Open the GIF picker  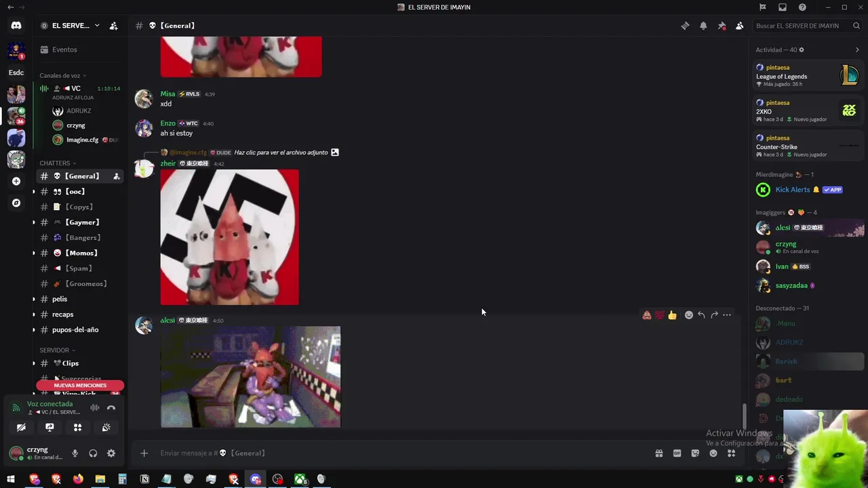click(x=677, y=453)
